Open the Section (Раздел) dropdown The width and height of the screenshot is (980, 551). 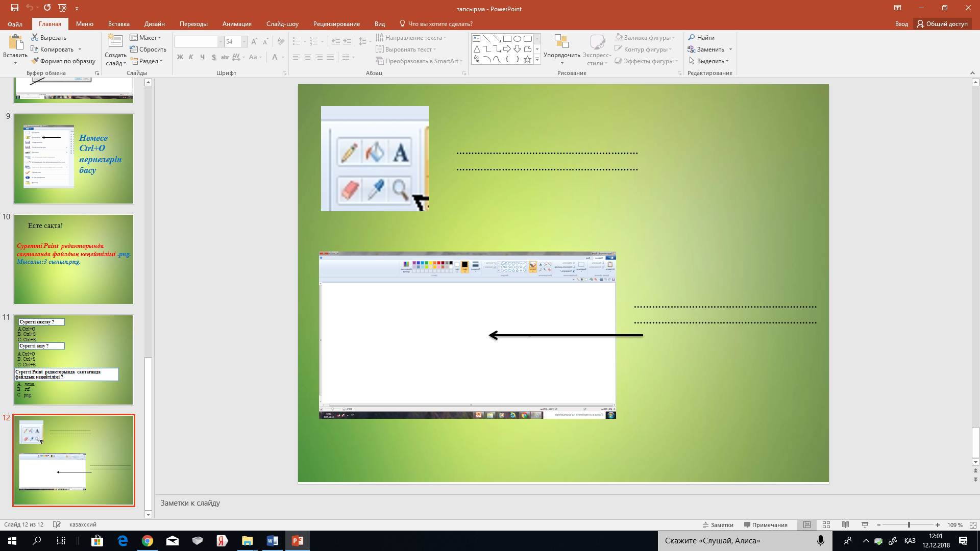(149, 61)
